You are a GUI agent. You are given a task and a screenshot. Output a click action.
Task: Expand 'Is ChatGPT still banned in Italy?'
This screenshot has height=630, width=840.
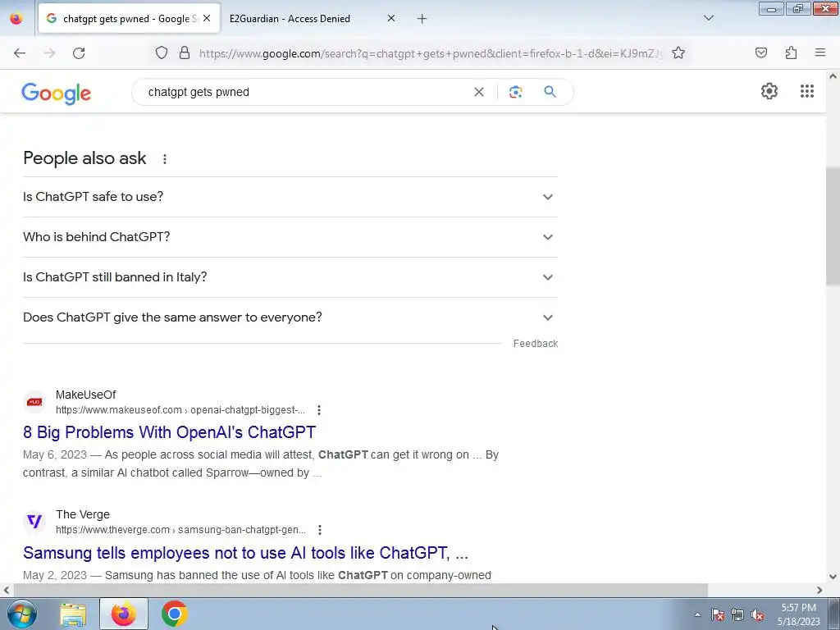[x=290, y=277]
